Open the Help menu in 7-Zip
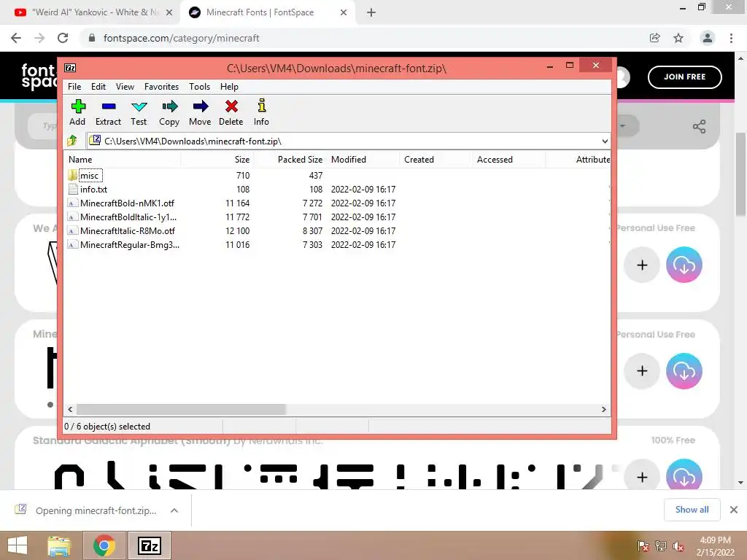 click(x=229, y=86)
